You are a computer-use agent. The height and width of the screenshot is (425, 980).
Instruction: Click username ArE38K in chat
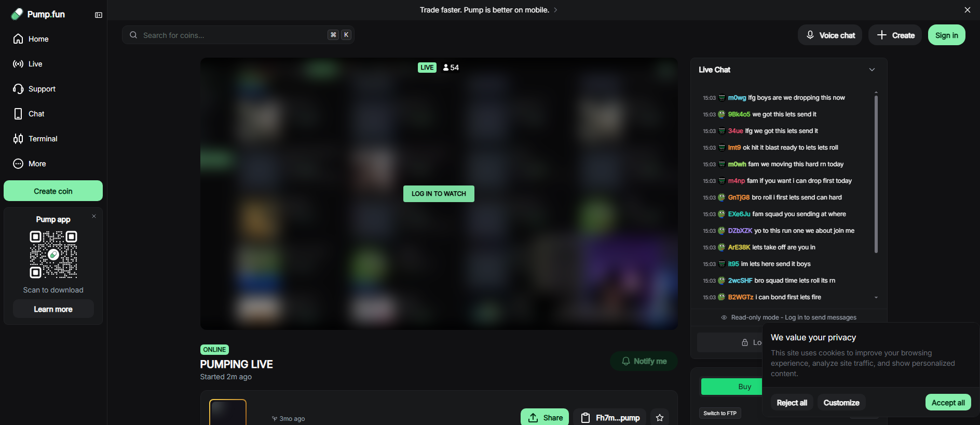(739, 247)
